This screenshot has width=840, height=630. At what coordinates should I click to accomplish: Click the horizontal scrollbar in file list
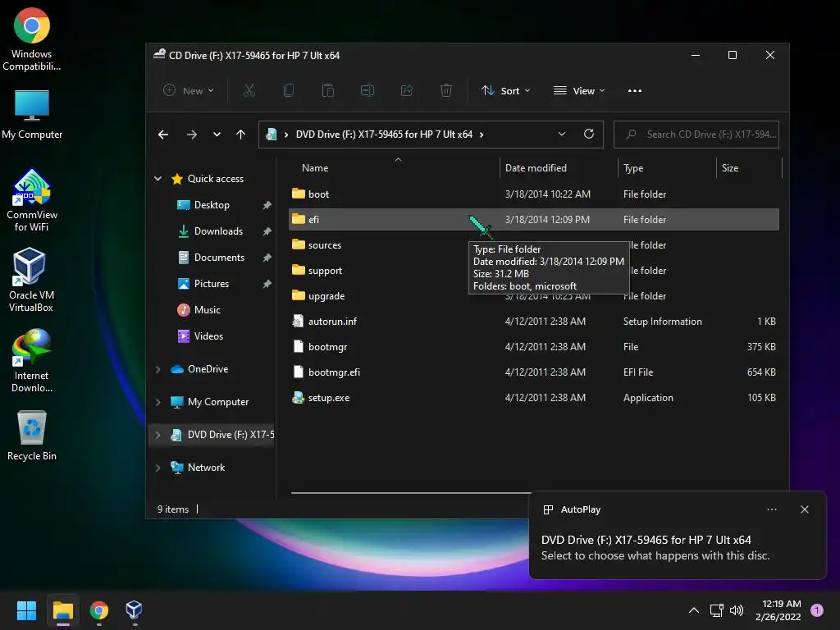pos(412,493)
